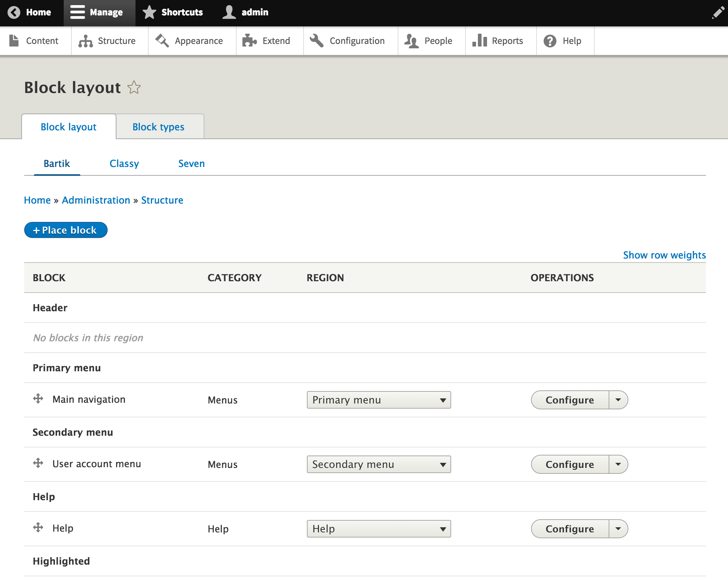
Task: Open the Help block region dropdown
Action: [x=379, y=528]
